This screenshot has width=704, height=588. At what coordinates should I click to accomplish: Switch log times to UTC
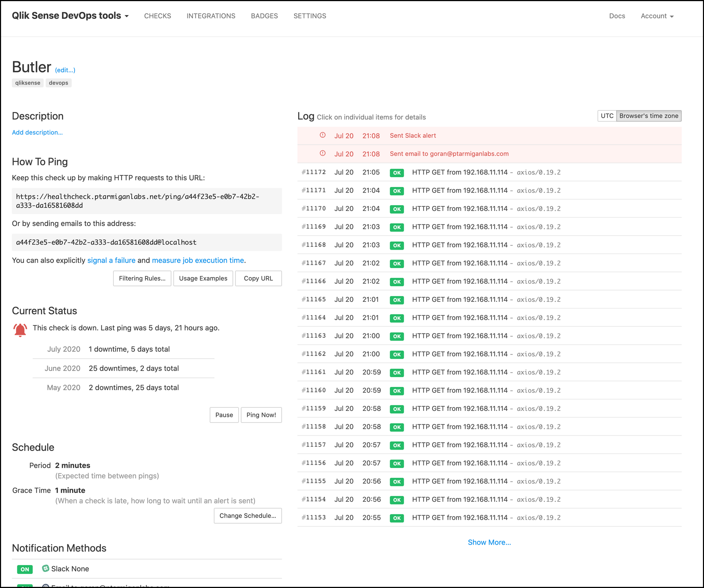click(x=607, y=116)
